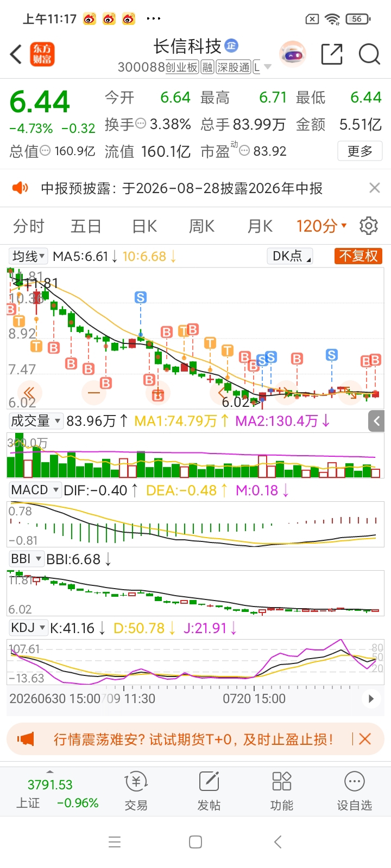
Task: Open the KDJ indicator dropdown
Action: point(28,628)
